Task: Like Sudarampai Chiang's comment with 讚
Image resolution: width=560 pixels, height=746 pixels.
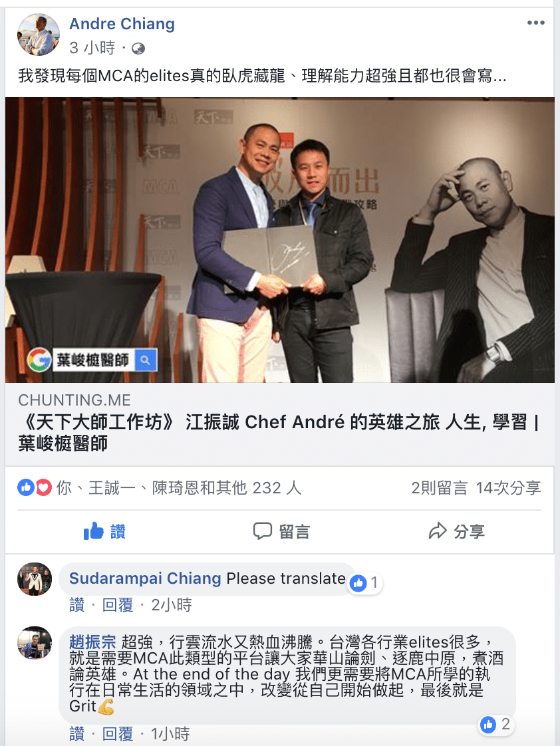Action: (76, 605)
